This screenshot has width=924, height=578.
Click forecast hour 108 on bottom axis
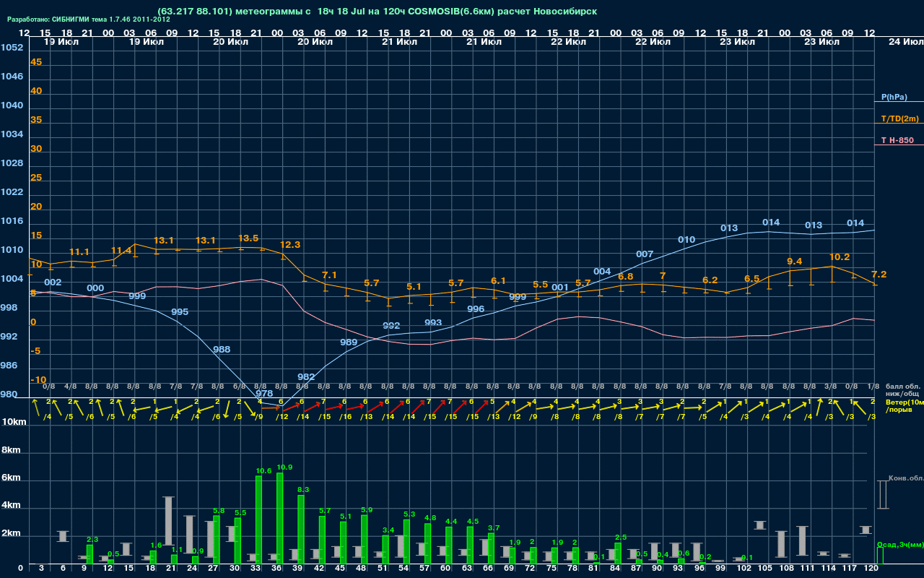[786, 569]
